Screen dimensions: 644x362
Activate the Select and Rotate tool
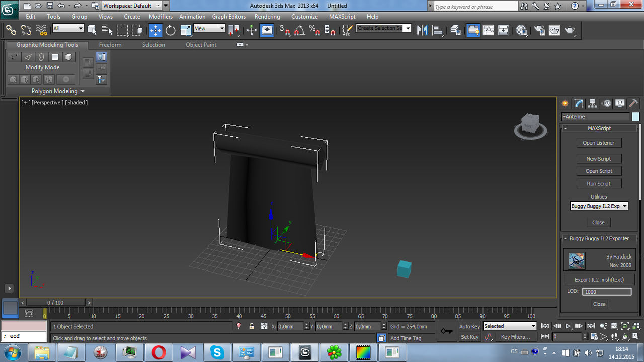coord(171,30)
